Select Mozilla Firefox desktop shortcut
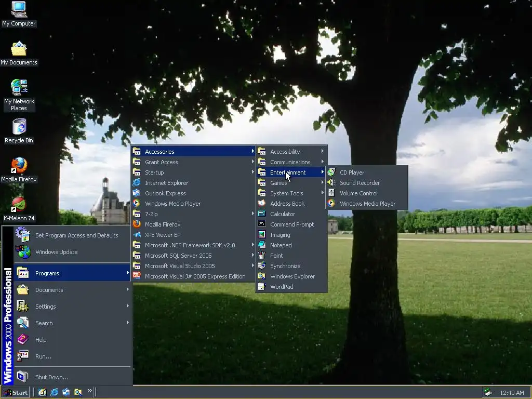Viewport: 532px width, 399px height. (x=19, y=170)
